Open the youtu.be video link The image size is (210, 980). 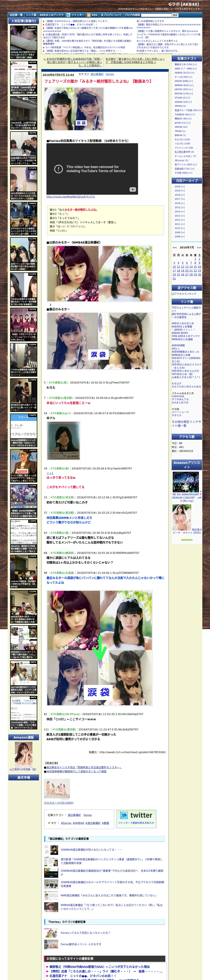point(70,197)
